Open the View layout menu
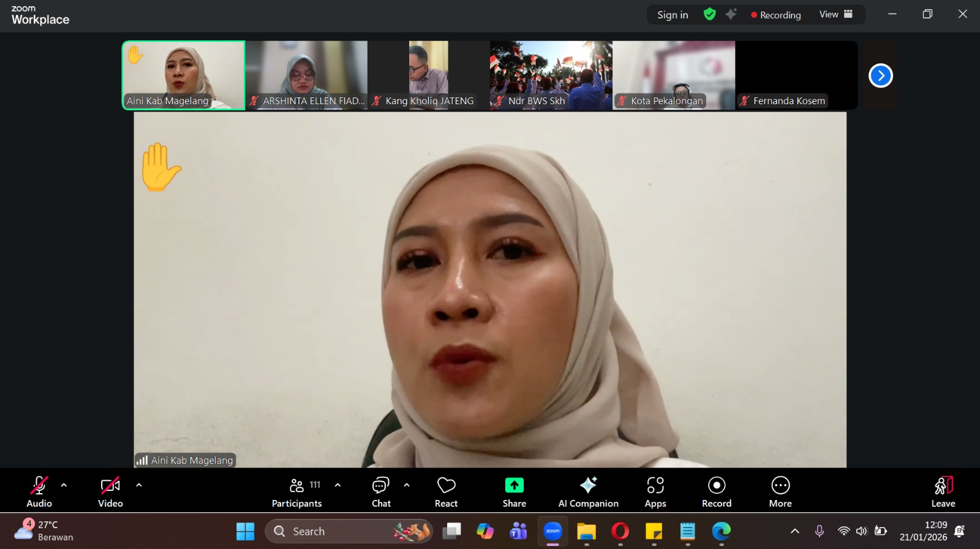Image resolution: width=980 pixels, height=549 pixels. tap(835, 15)
